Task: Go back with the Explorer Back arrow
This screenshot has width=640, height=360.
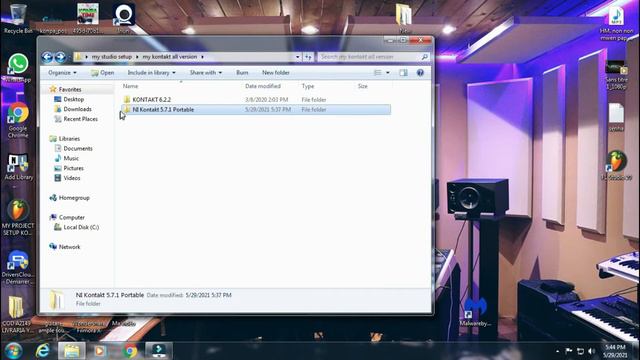Action: (x=47, y=57)
